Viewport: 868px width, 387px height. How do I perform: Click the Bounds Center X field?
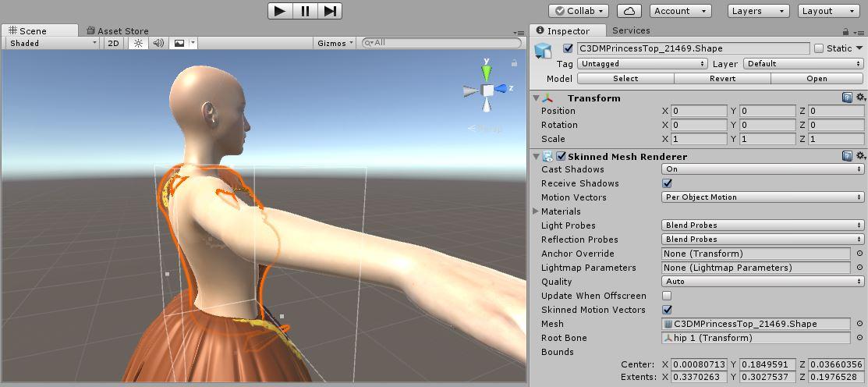(700, 364)
